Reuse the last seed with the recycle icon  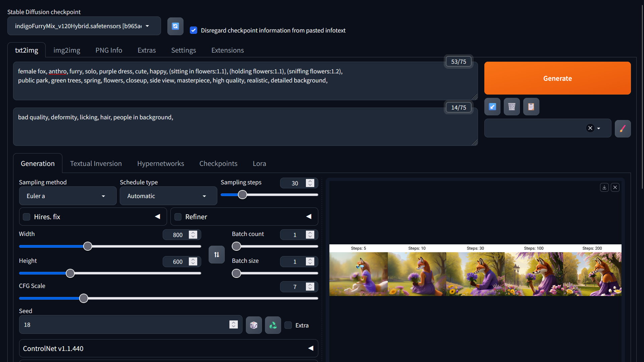(273, 325)
